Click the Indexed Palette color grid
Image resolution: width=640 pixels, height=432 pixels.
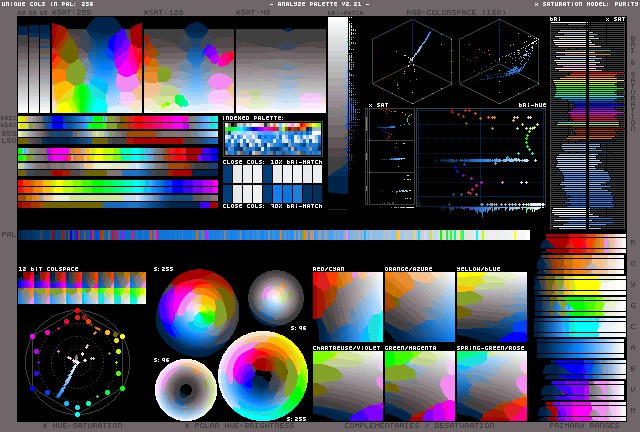coord(273,139)
